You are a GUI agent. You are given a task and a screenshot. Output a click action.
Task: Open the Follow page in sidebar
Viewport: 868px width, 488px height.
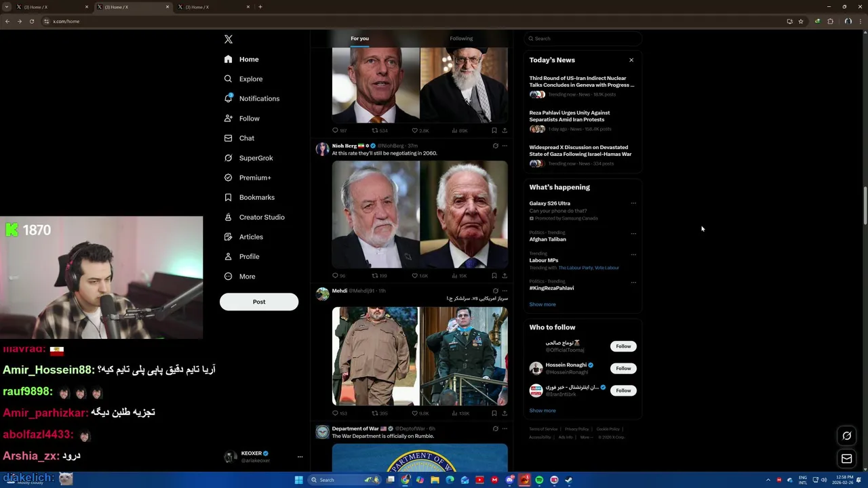242,118
